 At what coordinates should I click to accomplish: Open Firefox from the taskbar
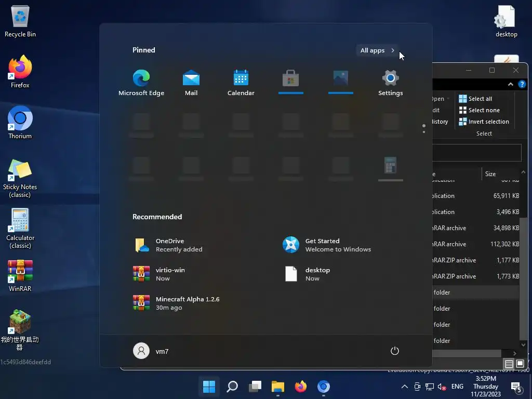coord(301,386)
